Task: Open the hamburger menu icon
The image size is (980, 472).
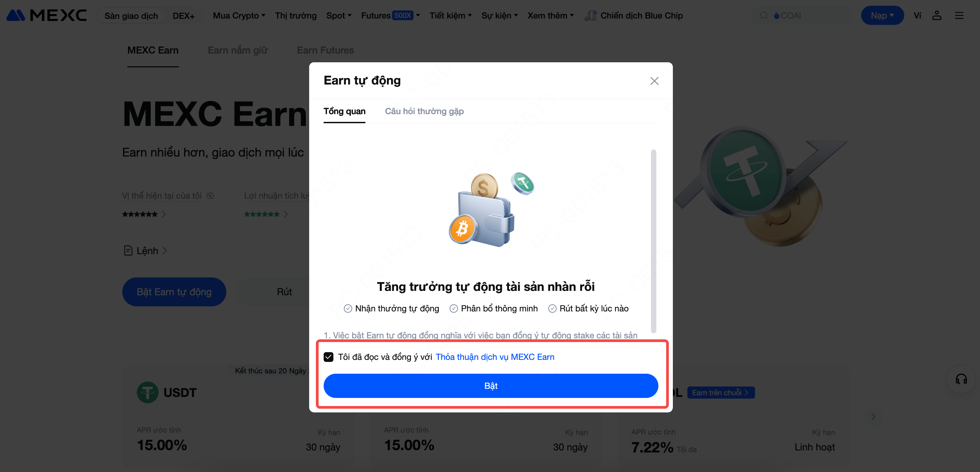Action: coord(959,15)
